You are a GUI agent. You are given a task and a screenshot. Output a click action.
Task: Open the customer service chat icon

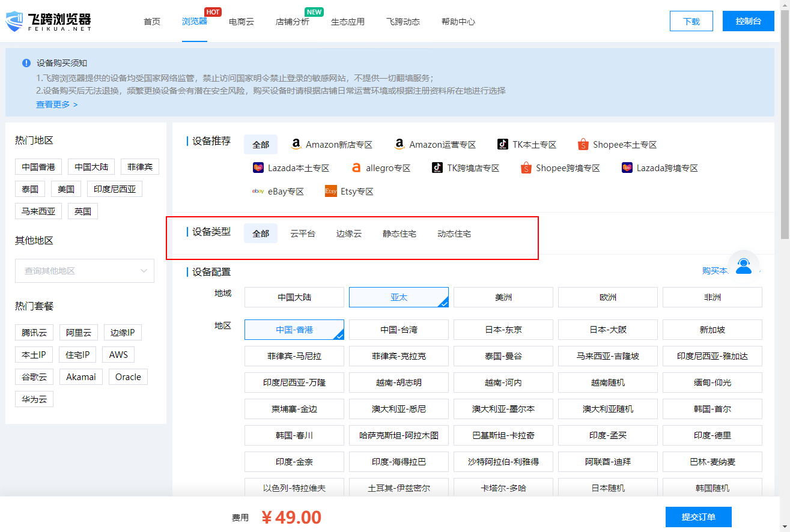click(x=744, y=265)
